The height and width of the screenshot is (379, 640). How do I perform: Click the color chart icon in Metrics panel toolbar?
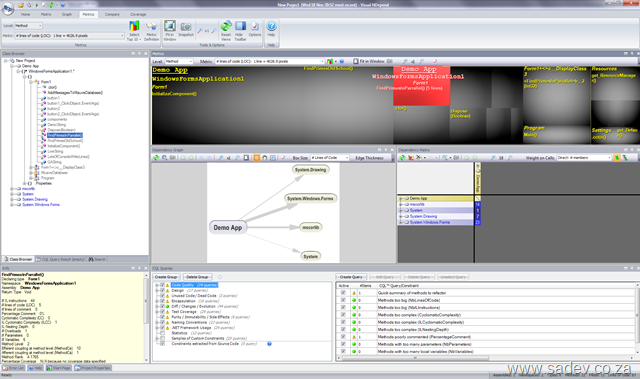click(330, 61)
